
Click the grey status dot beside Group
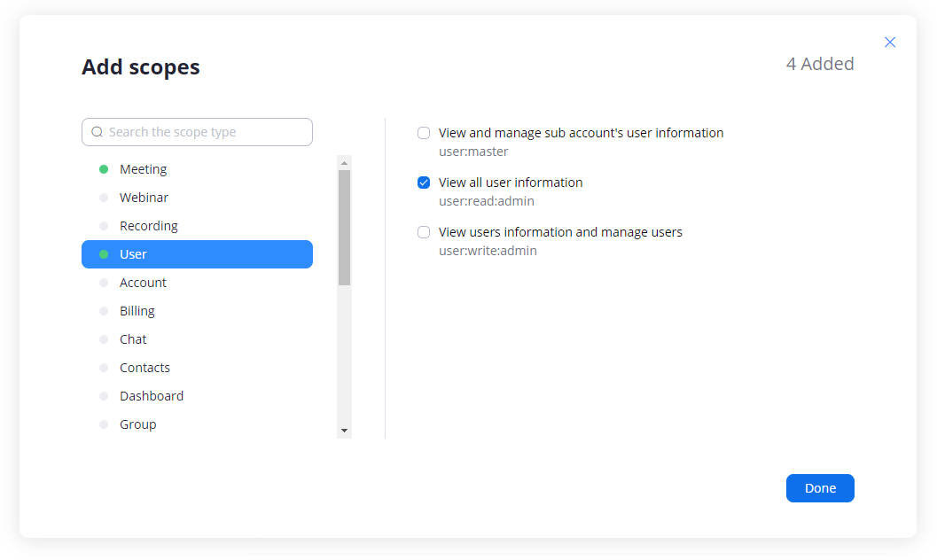pos(104,424)
